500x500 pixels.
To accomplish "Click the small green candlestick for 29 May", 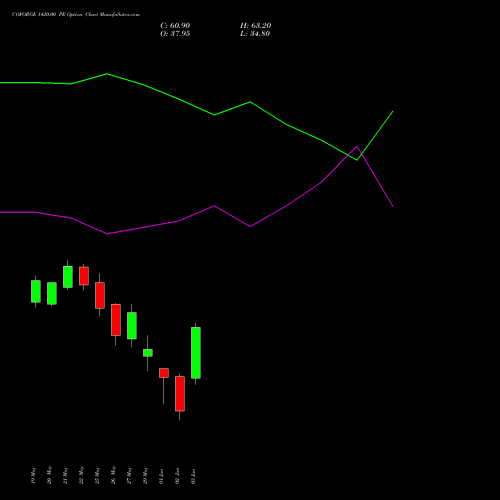I will 148,353.
